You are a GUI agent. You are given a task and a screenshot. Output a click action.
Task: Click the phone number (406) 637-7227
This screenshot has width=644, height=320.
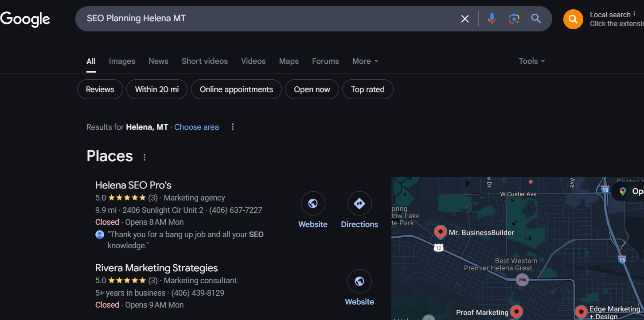pyautogui.click(x=236, y=210)
